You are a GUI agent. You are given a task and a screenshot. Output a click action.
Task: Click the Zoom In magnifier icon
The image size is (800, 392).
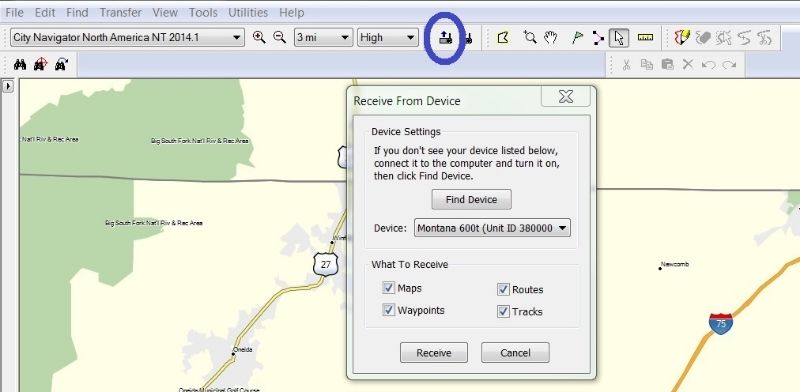pyautogui.click(x=259, y=37)
